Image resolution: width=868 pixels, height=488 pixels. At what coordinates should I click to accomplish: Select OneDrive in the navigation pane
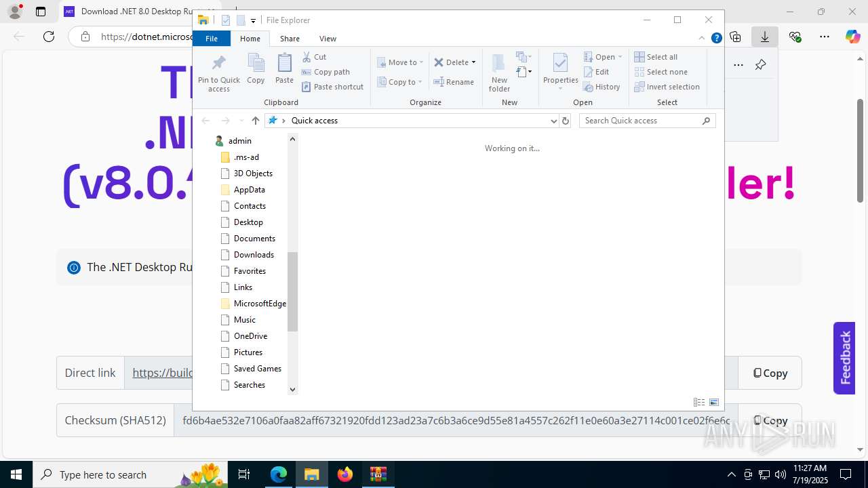click(250, 336)
